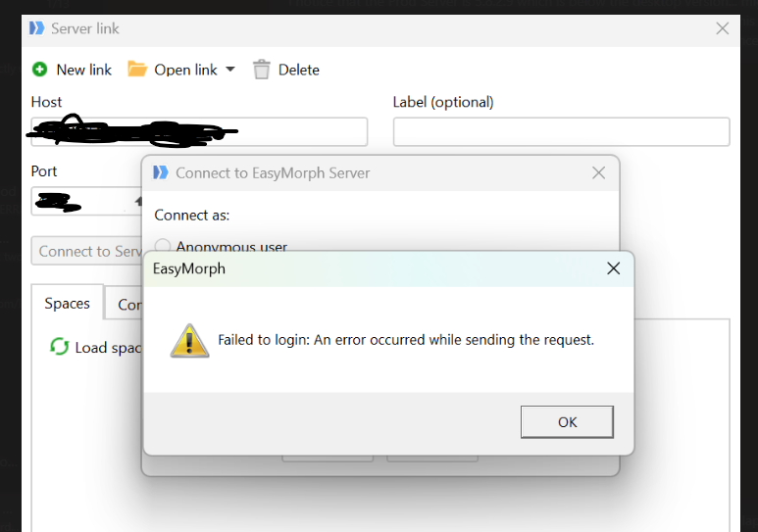Click into the Label (optional) input field
The width and height of the screenshot is (758, 532).
pyautogui.click(x=561, y=131)
